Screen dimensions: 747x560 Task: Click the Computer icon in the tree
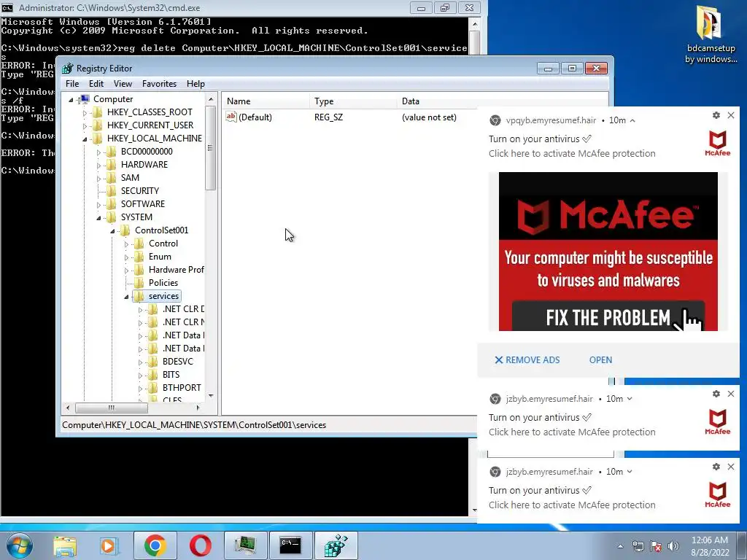(85, 99)
